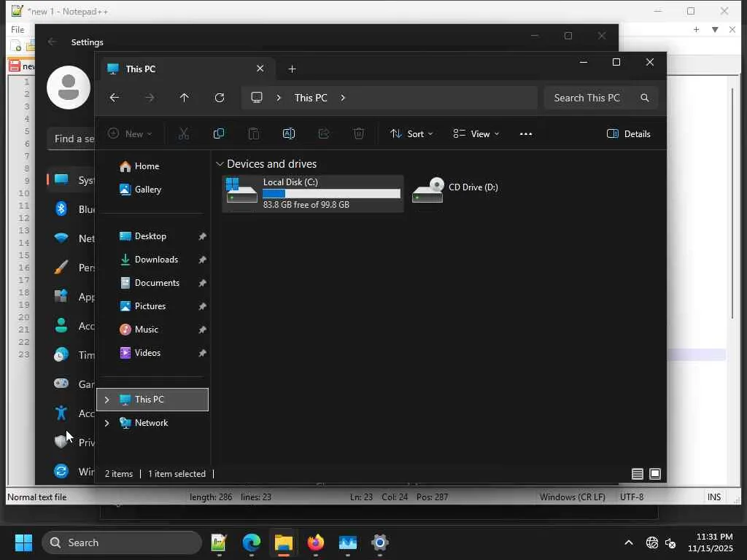Click the Delete trash icon
747x560 pixels.
359,134
